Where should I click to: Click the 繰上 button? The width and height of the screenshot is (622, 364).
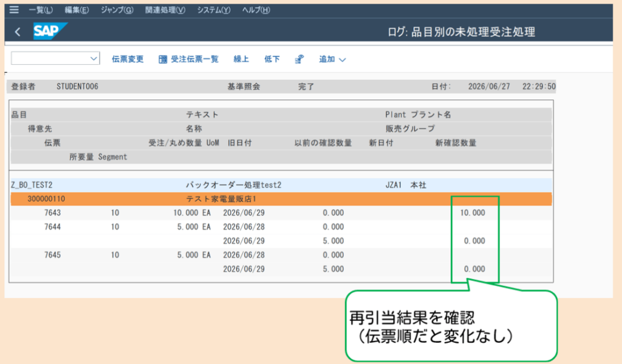point(241,59)
